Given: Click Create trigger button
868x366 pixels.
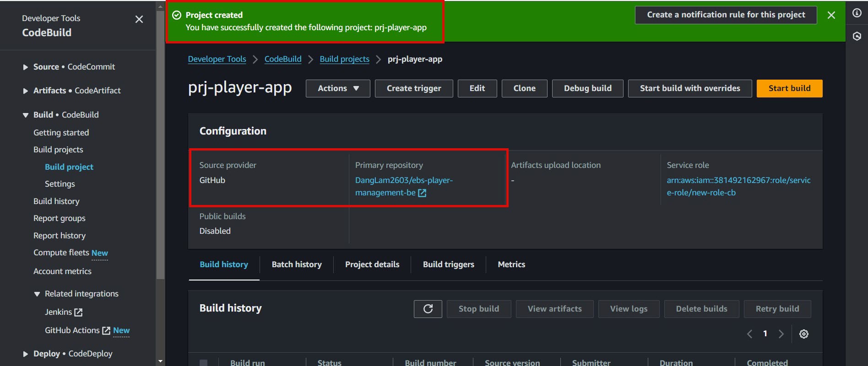Looking at the screenshot, I should [414, 88].
